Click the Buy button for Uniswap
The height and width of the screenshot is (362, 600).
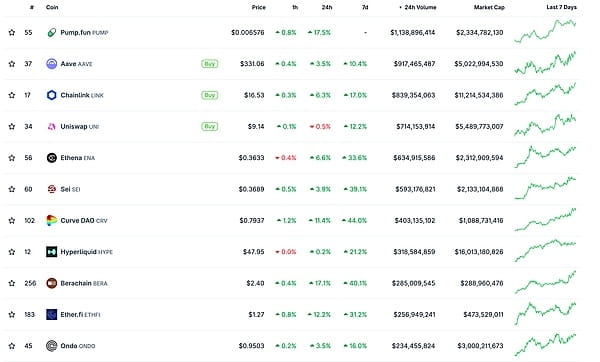pyautogui.click(x=210, y=126)
